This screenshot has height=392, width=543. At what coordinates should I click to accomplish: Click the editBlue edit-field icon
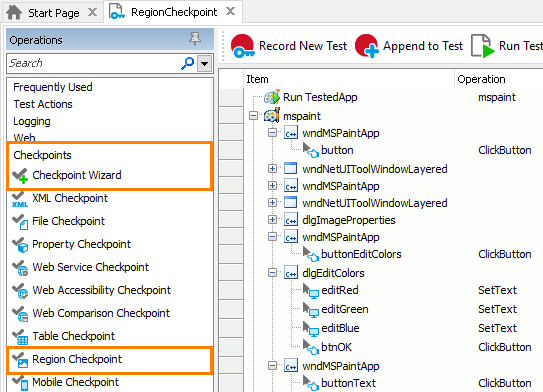tap(311, 328)
